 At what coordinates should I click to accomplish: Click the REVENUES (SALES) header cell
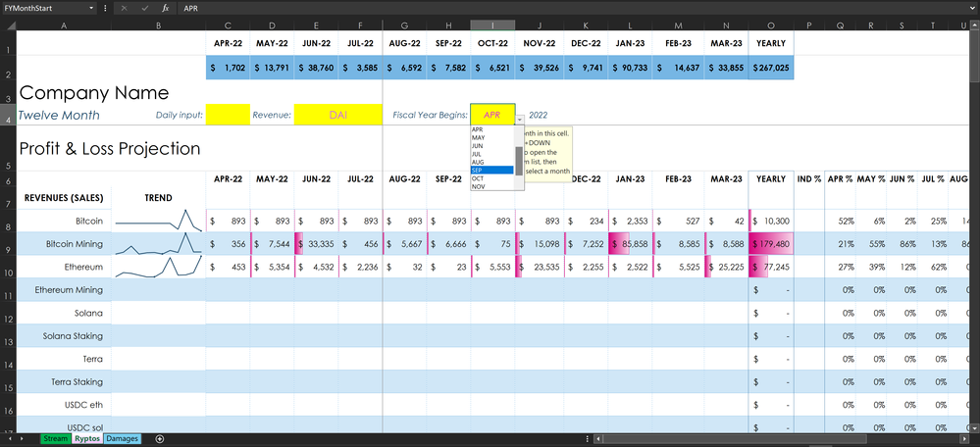[x=64, y=198]
